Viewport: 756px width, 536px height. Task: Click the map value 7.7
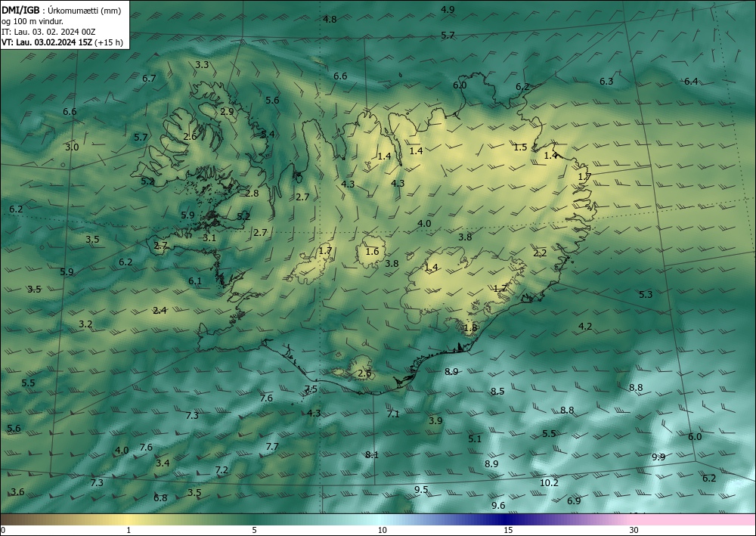(x=272, y=446)
